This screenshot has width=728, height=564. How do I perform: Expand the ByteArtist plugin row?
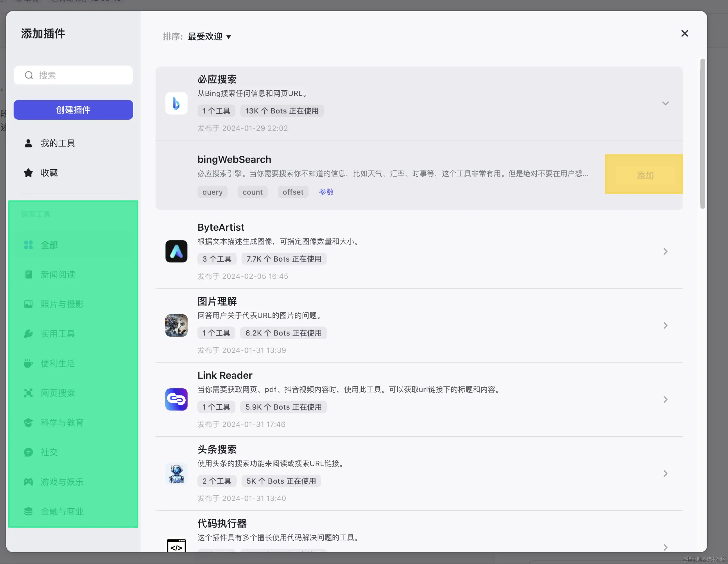[665, 251]
